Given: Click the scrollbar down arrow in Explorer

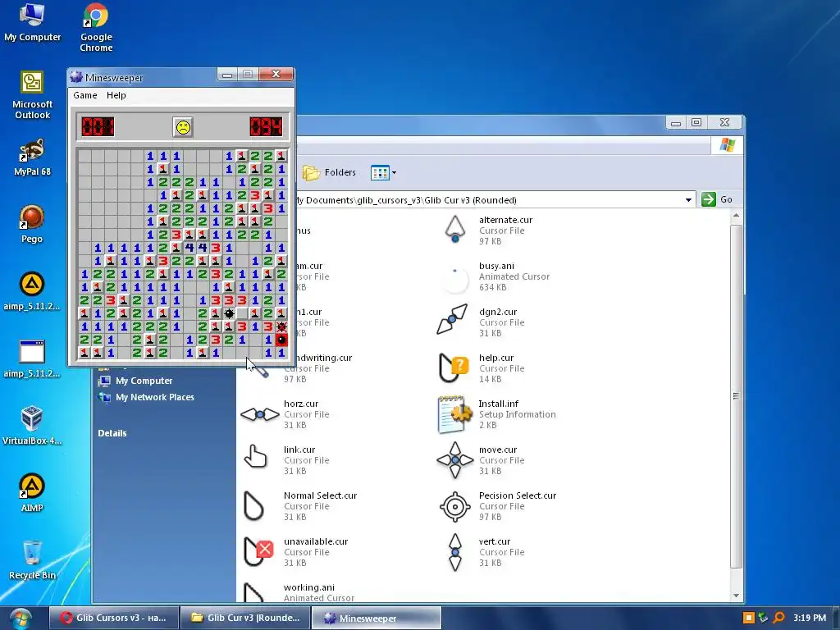Looking at the screenshot, I should click(736, 596).
